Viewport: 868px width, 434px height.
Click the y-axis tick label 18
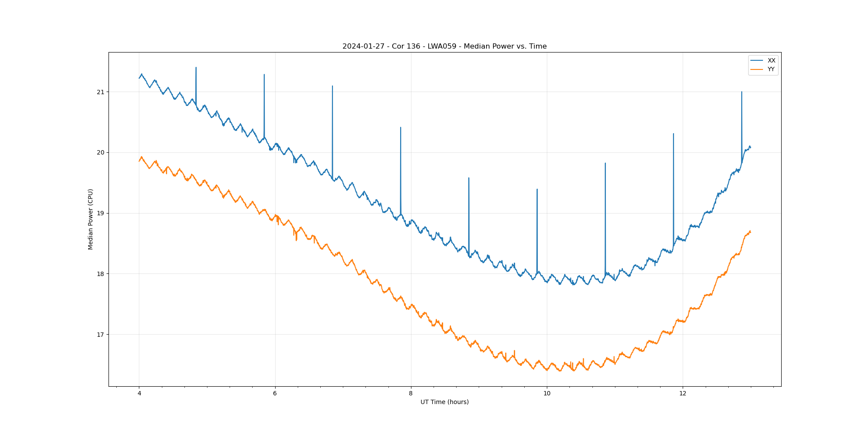pos(101,274)
